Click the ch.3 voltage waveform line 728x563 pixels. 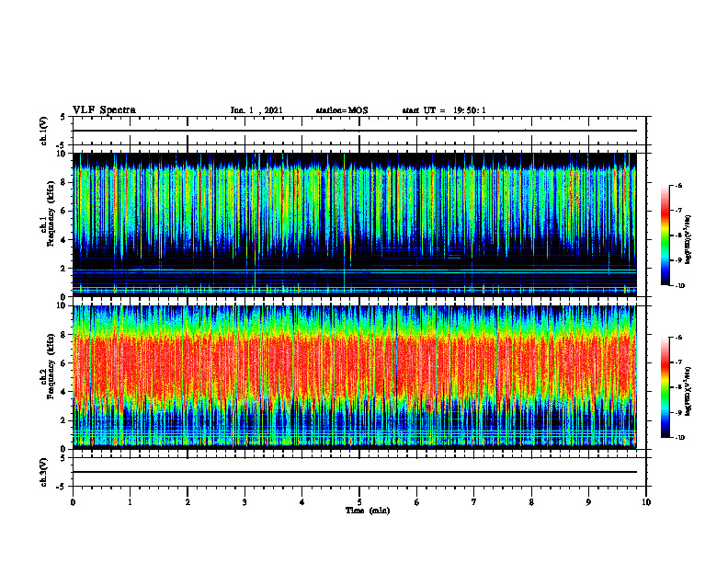tap(354, 472)
